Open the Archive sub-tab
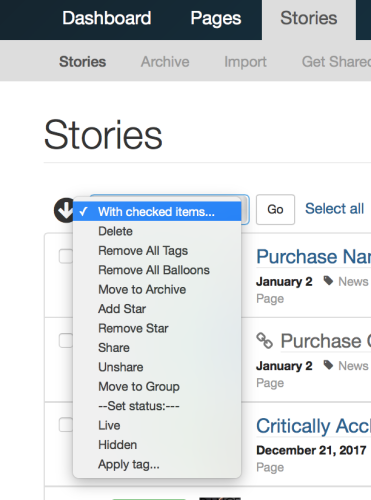The width and height of the screenshot is (371, 500). pos(165,62)
